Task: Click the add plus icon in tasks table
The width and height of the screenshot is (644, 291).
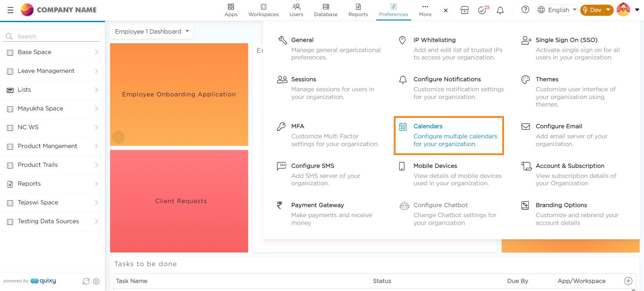Action: click(x=628, y=281)
